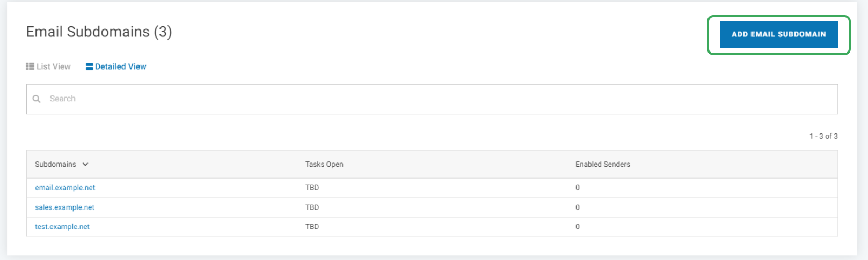Click the Enabled Senders column header
The width and height of the screenshot is (868, 260).
click(x=602, y=165)
